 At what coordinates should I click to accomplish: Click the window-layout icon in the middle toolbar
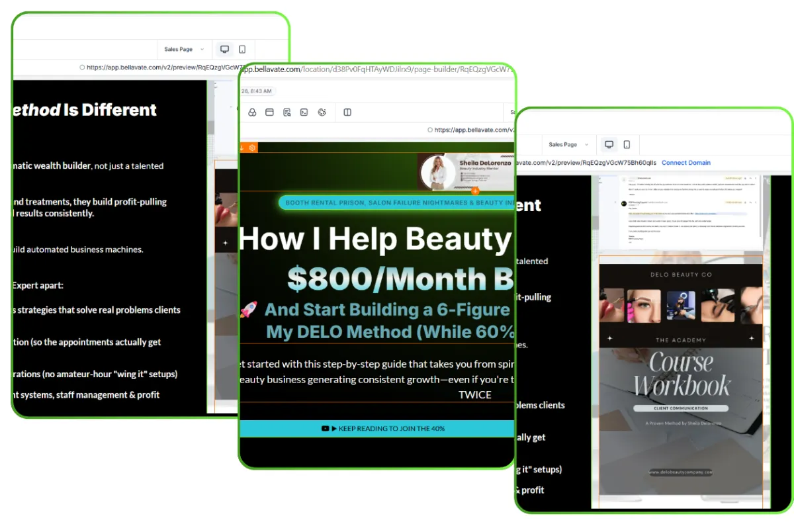click(269, 112)
